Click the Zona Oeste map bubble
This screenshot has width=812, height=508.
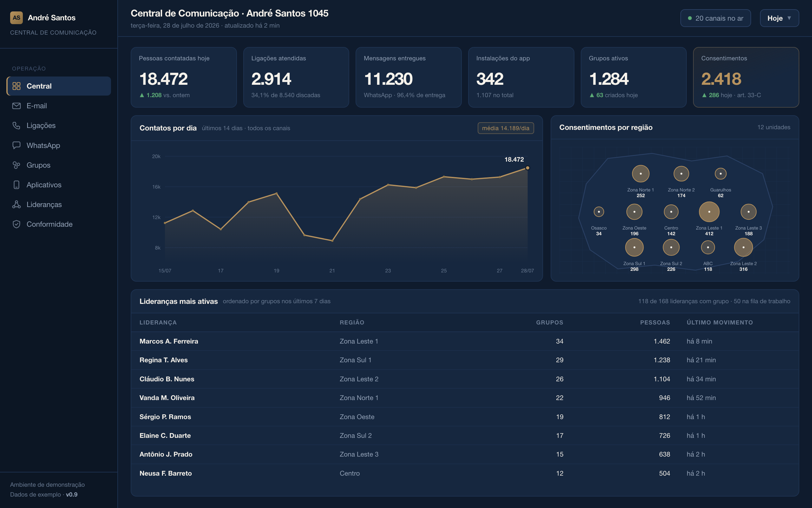point(634,212)
